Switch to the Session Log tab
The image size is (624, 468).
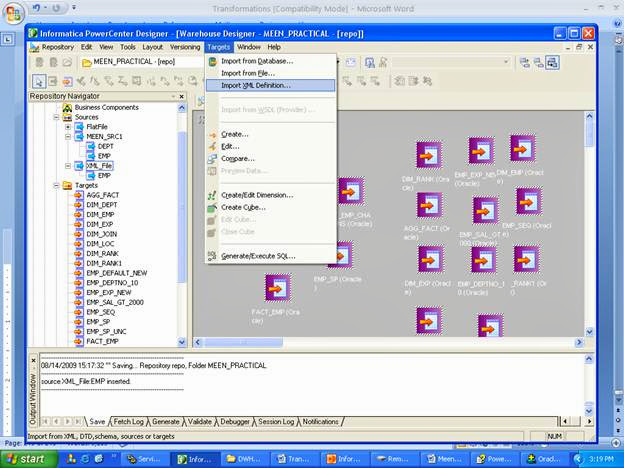(276, 421)
